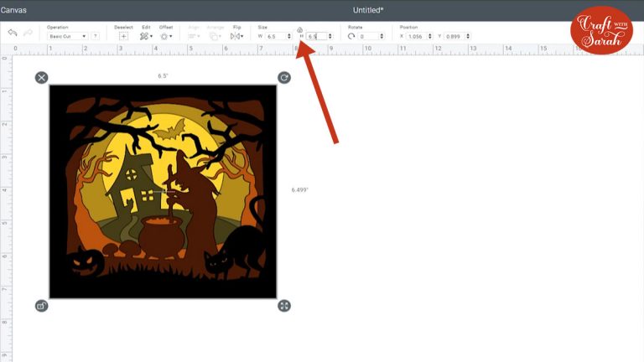Screen dimensions: 644x362
Task: Select the Halloween witch shadow box image
Action: click(x=163, y=192)
